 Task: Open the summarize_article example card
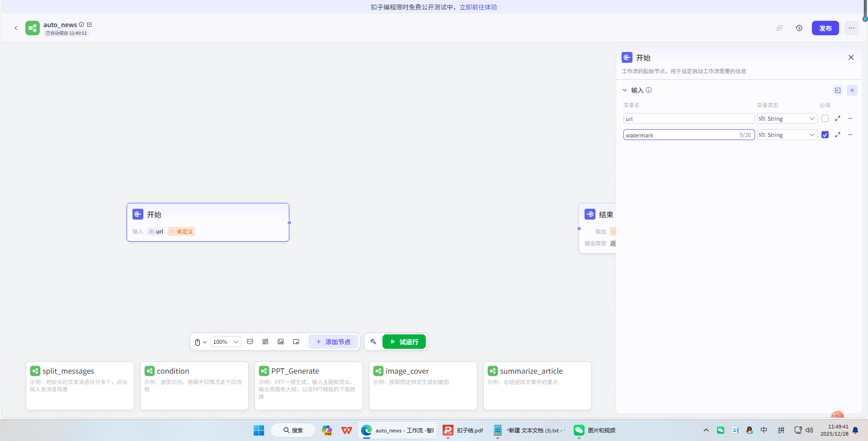[538, 386]
